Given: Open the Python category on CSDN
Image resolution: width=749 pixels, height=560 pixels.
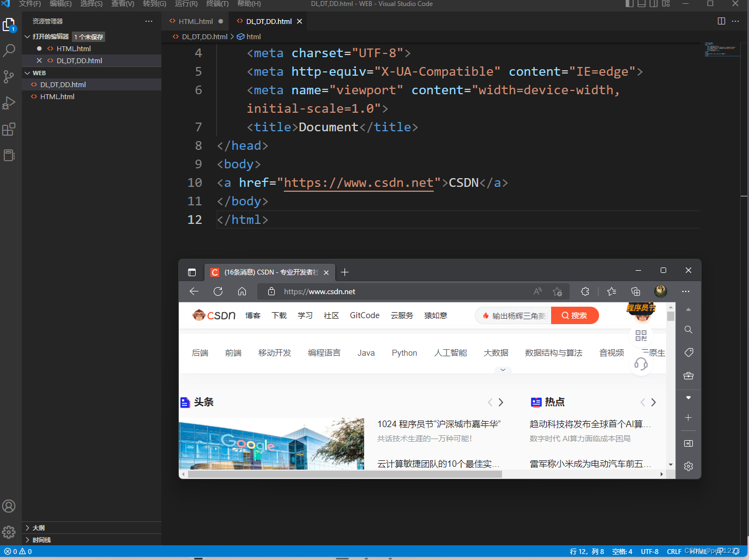Looking at the screenshot, I should point(404,353).
